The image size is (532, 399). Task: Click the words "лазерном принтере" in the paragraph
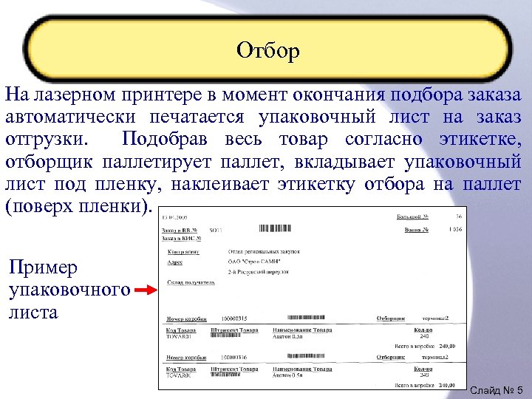click(x=118, y=95)
